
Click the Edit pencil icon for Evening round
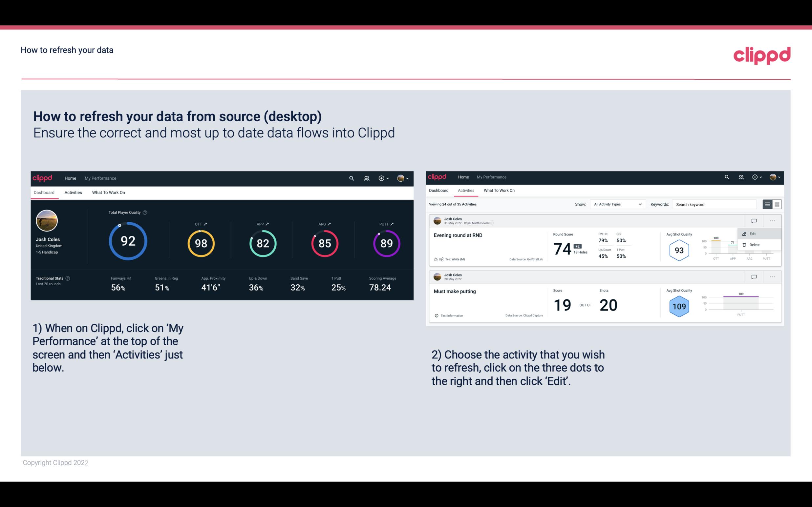[745, 233]
